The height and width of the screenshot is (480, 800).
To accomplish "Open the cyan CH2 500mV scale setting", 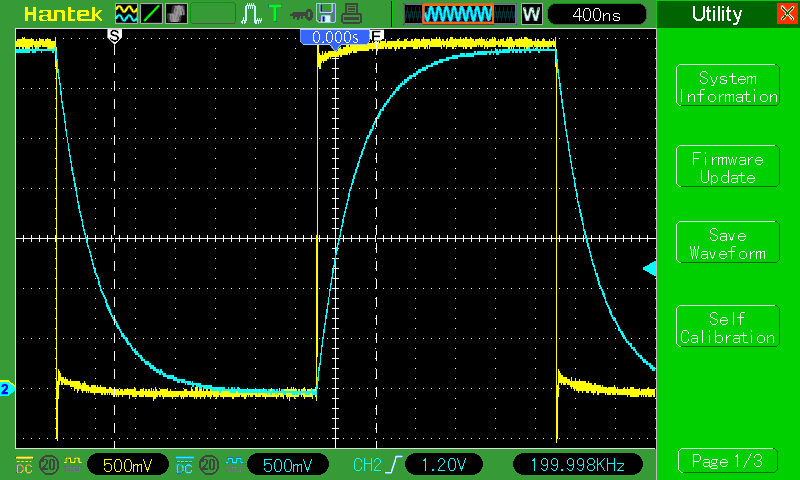I will (288, 465).
